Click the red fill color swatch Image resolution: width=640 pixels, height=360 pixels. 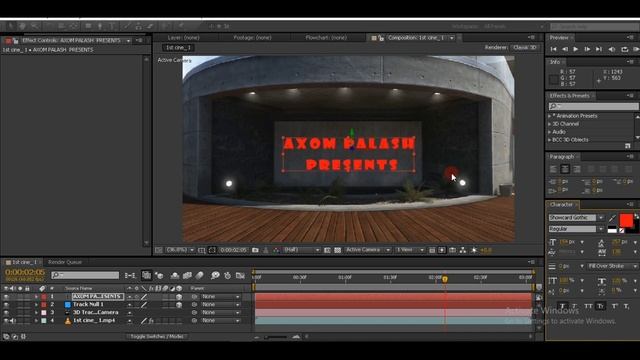tap(626, 221)
